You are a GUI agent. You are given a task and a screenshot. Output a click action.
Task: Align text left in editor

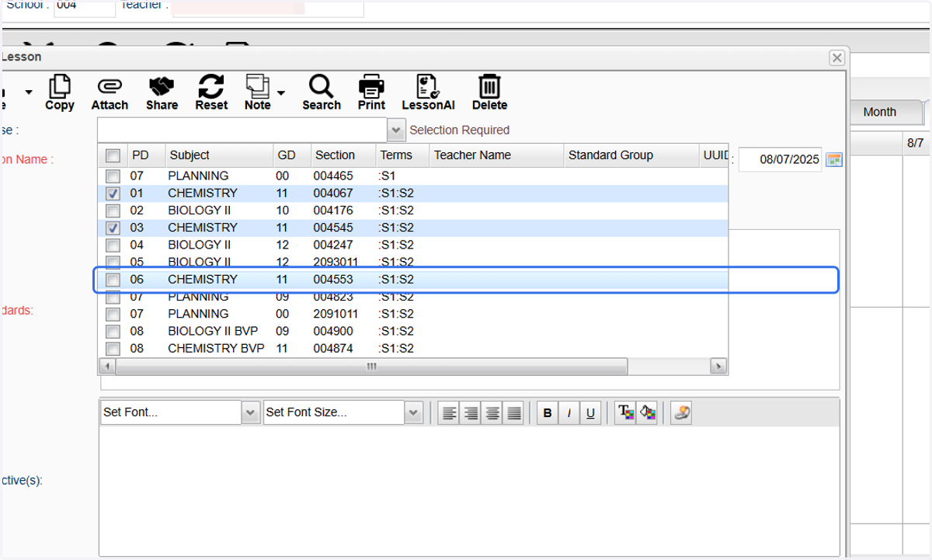[x=449, y=413]
